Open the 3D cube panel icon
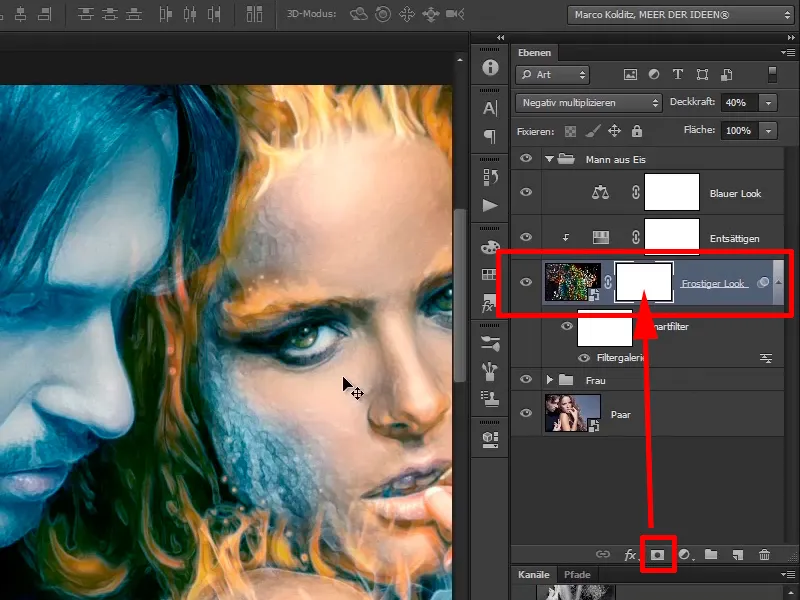Viewport: 800px width, 600px height. tap(490, 439)
